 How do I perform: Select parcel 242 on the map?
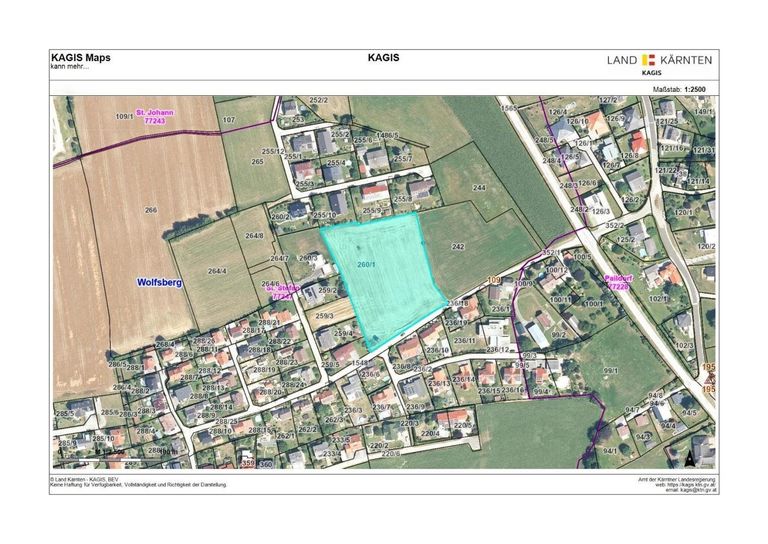coord(458,246)
